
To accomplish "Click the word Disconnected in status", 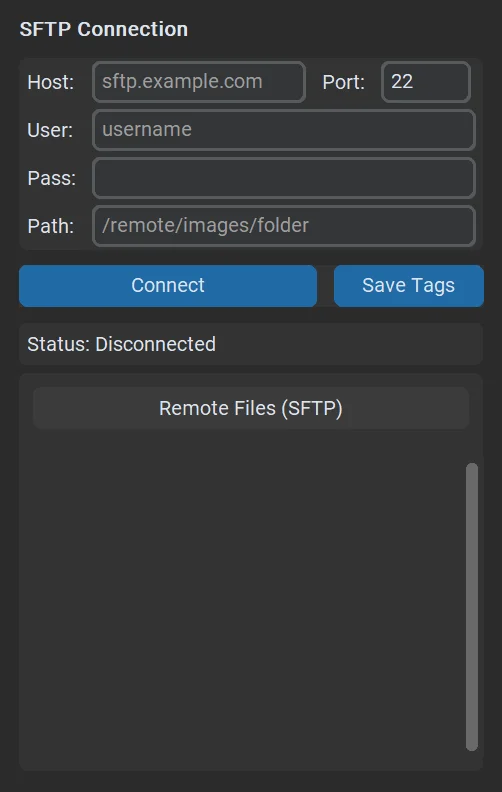I will [x=156, y=344].
